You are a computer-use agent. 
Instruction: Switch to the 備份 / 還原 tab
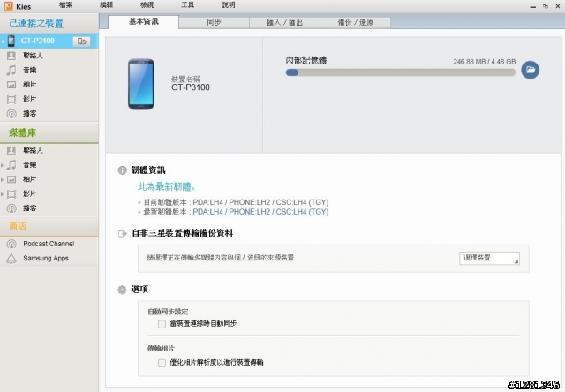click(x=355, y=22)
